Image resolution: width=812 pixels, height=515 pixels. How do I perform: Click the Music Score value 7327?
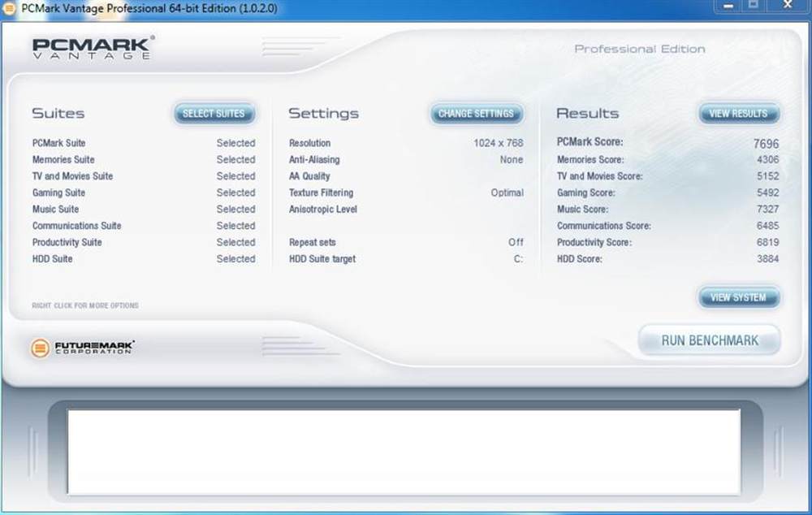click(x=767, y=210)
